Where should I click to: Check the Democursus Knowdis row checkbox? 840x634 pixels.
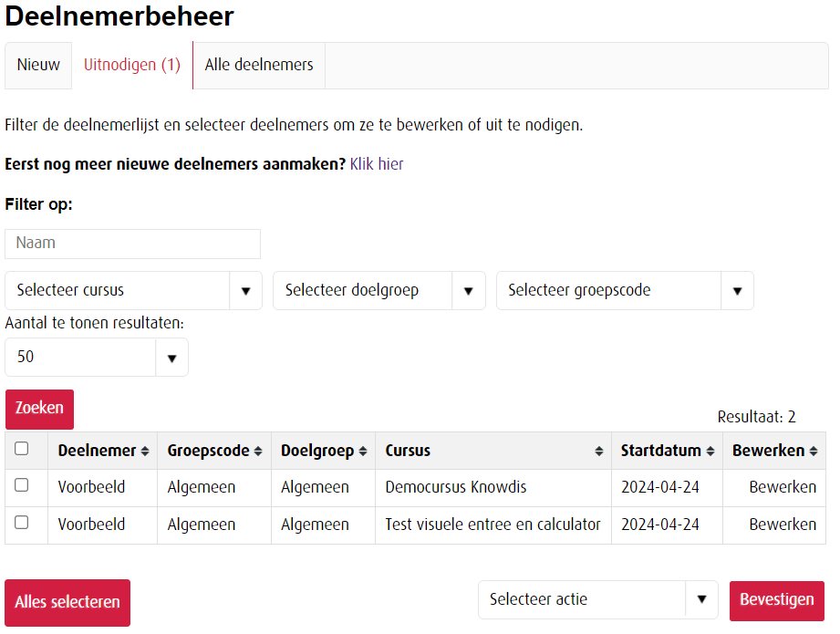(x=22, y=485)
